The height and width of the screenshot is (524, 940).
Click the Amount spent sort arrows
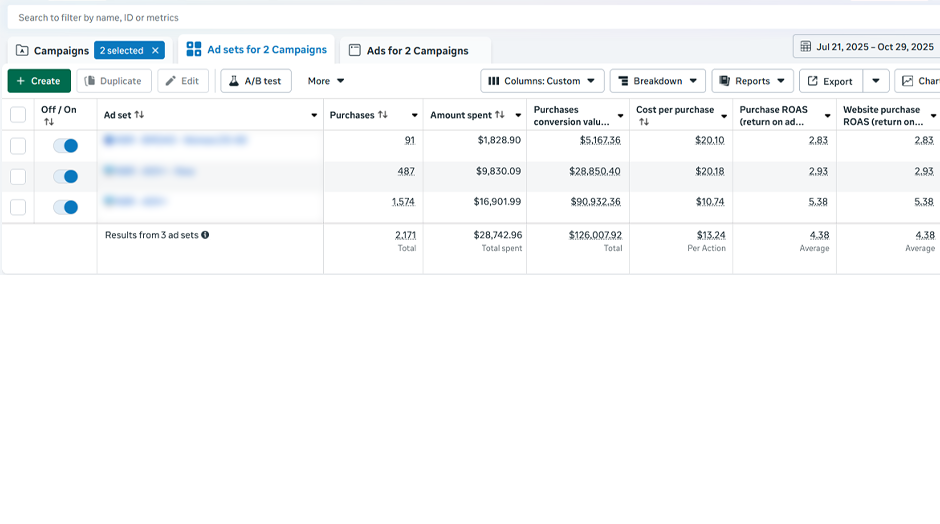[500, 115]
